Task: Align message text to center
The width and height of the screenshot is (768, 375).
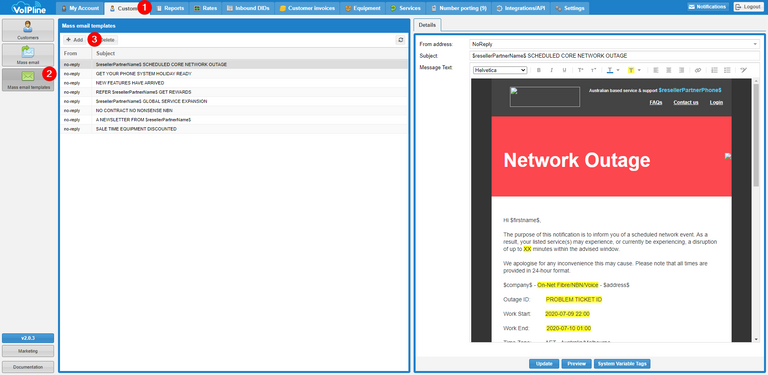Action: [669, 70]
